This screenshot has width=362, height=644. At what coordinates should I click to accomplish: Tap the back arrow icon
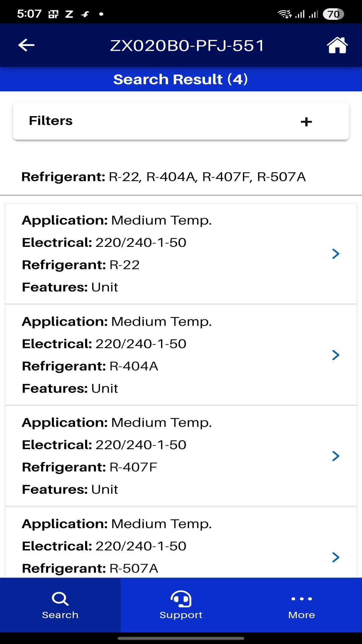[x=26, y=45]
